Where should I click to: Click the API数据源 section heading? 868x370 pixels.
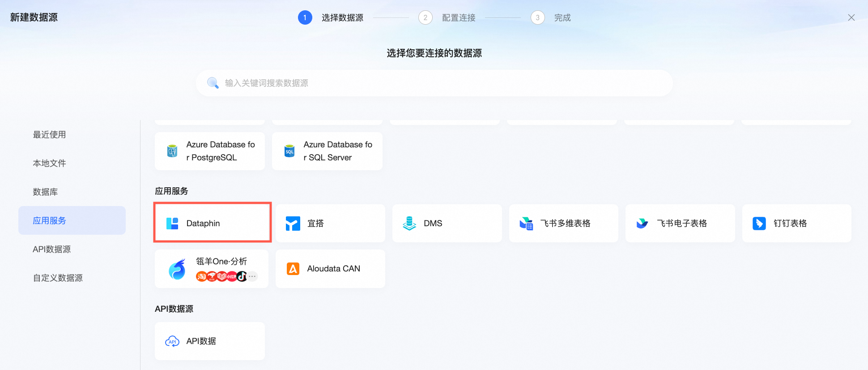[x=174, y=309]
